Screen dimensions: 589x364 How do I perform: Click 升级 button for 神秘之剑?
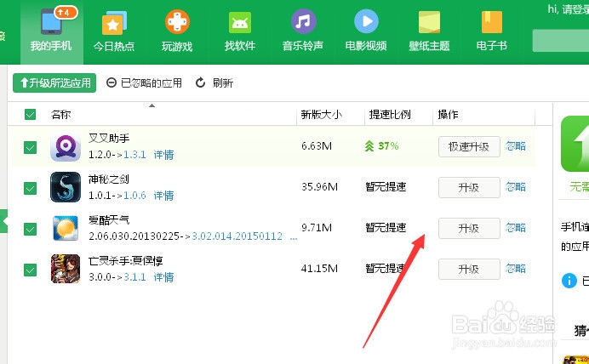pos(469,188)
